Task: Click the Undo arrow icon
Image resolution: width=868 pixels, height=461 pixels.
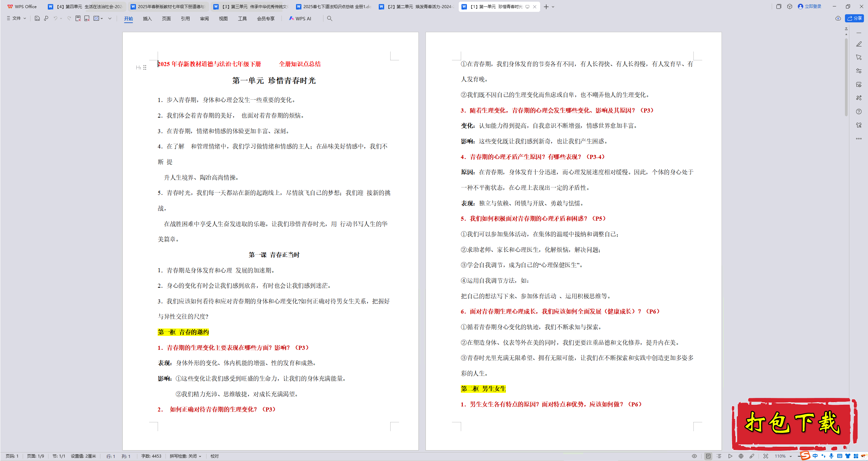Action: 55,18
